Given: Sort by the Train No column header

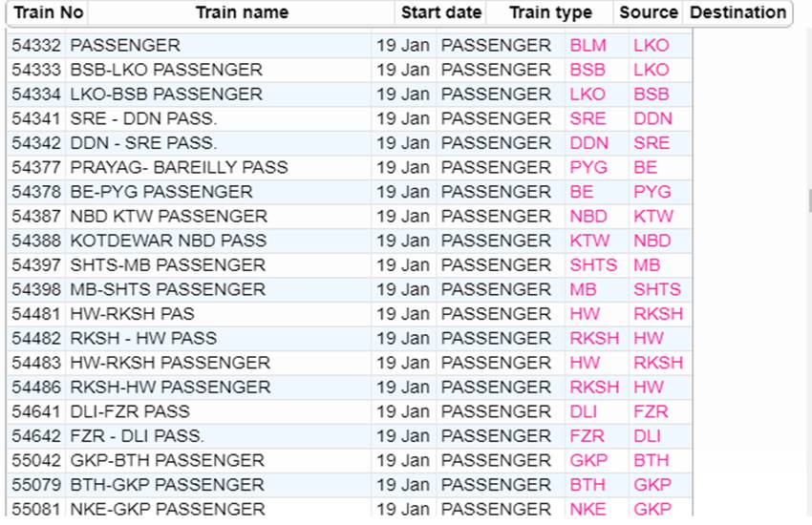Looking at the screenshot, I should [48, 12].
